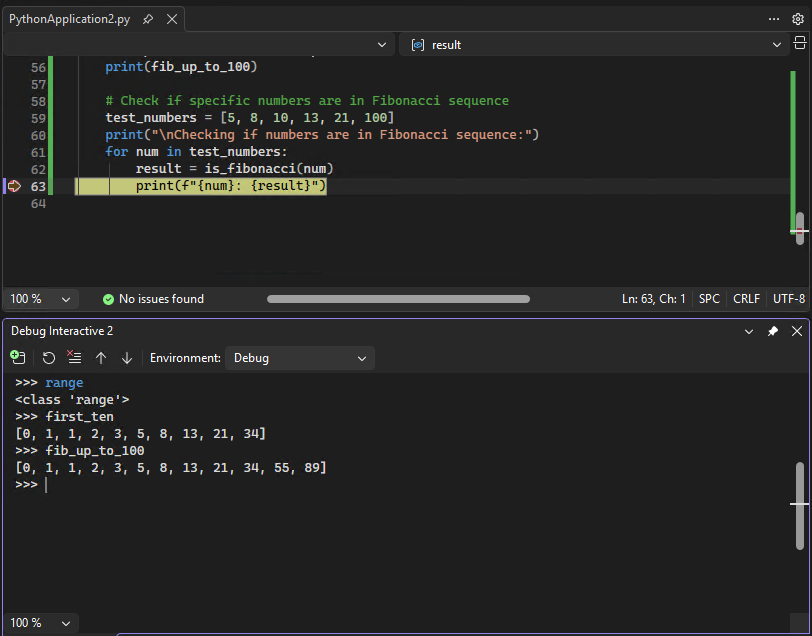The width and height of the screenshot is (812, 636).
Task: Toggle auto-hide pin on Debug Interactive 2
Action: pyautogui.click(x=773, y=331)
